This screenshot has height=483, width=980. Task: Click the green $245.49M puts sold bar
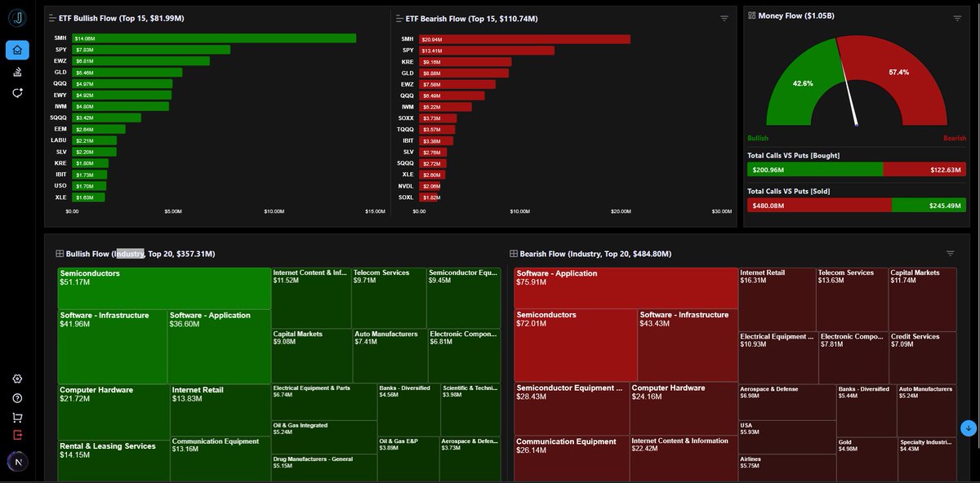[929, 206]
